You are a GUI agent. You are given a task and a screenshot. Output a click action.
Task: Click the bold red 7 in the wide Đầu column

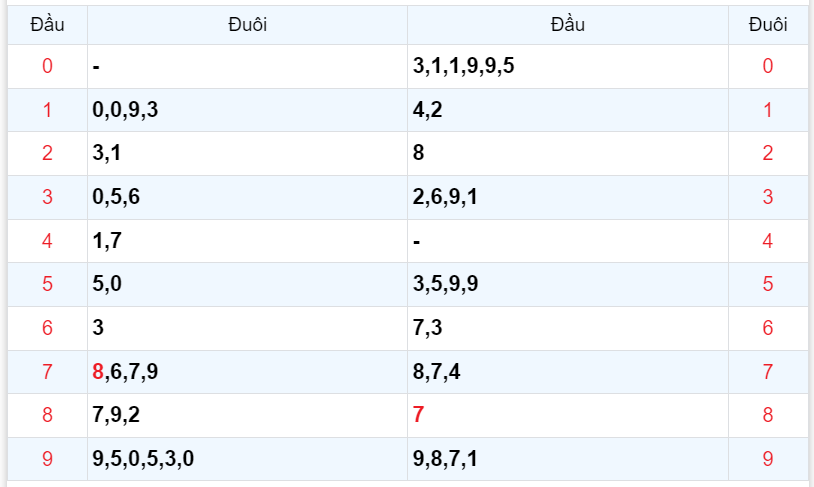pos(419,415)
